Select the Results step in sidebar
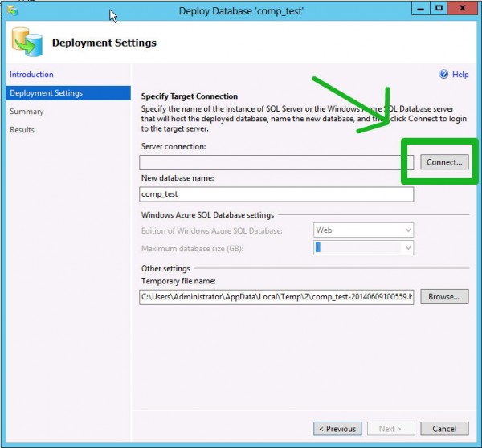The width and height of the screenshot is (482, 448). coord(22,130)
